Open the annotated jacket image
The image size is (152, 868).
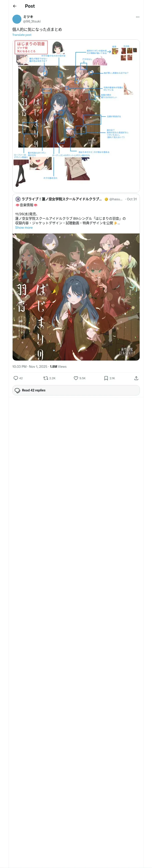click(76, 116)
